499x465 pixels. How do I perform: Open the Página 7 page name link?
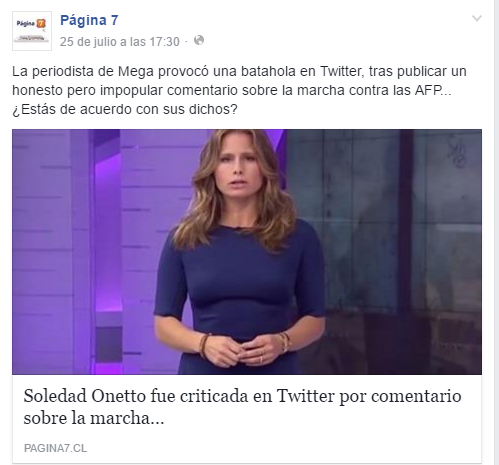(x=89, y=20)
